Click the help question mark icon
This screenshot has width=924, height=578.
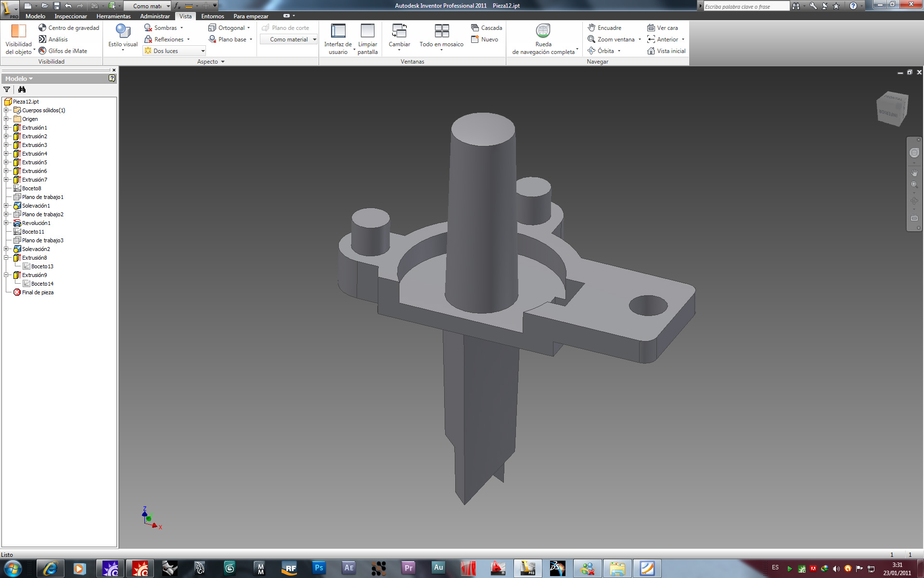(x=853, y=6)
